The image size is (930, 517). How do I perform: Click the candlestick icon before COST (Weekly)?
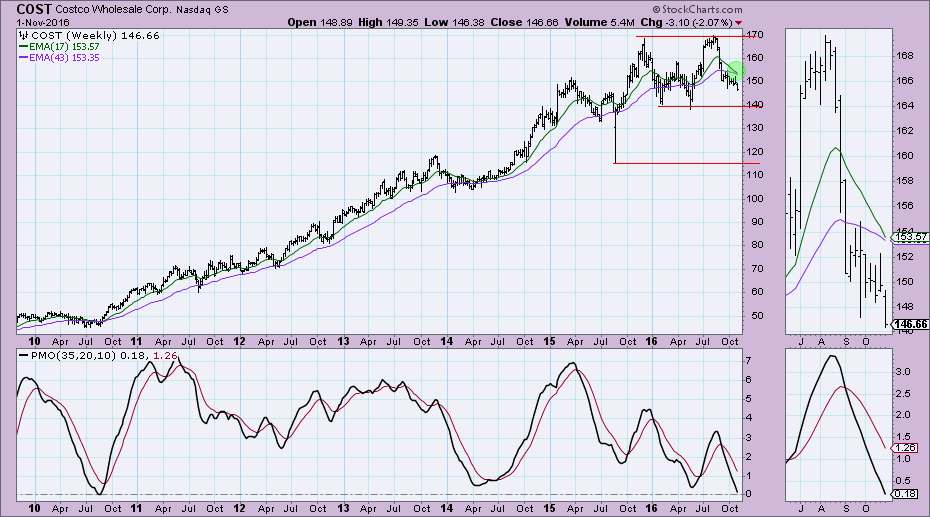click(24, 36)
